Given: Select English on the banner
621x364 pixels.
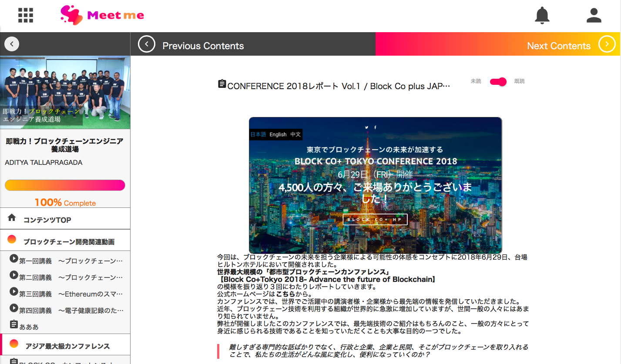Looking at the screenshot, I should pyautogui.click(x=278, y=134).
